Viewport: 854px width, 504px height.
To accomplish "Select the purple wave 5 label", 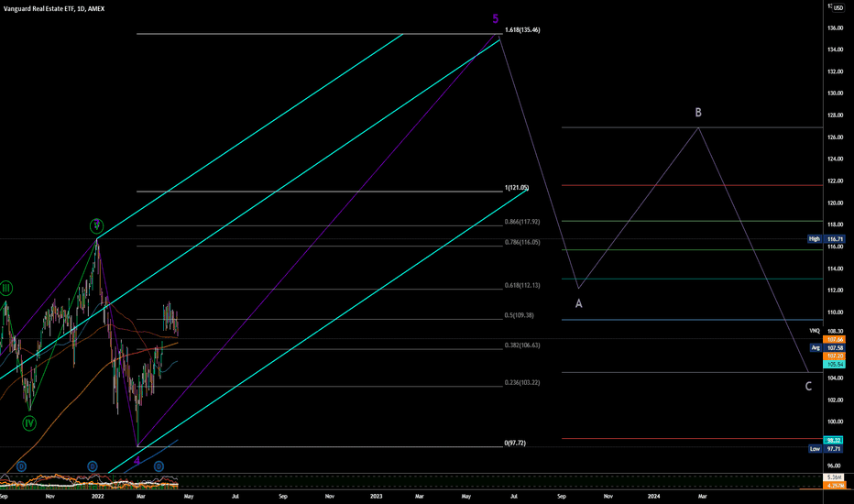I will click(x=495, y=18).
